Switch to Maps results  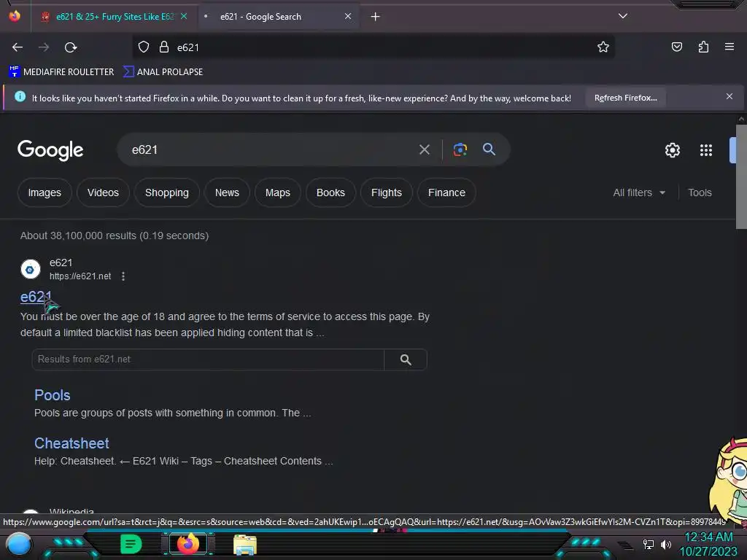(278, 192)
